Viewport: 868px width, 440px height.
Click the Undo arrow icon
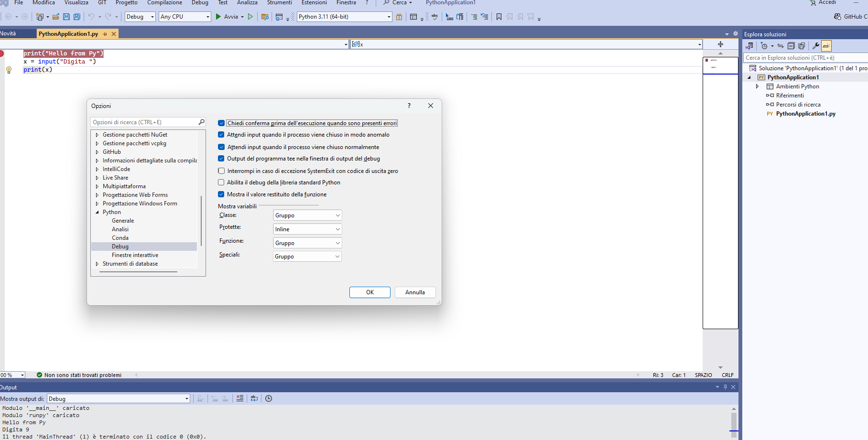tap(91, 16)
